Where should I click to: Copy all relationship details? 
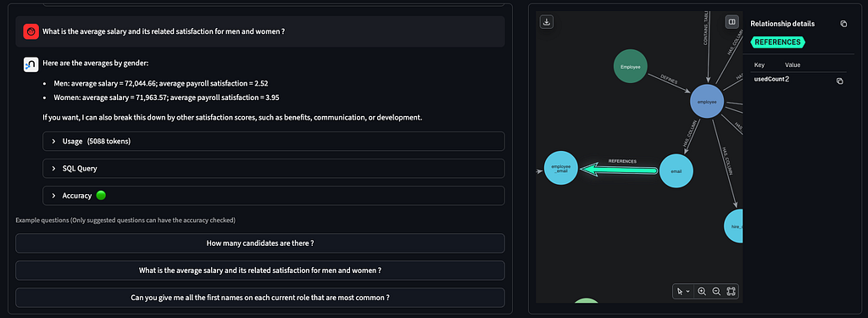(843, 24)
